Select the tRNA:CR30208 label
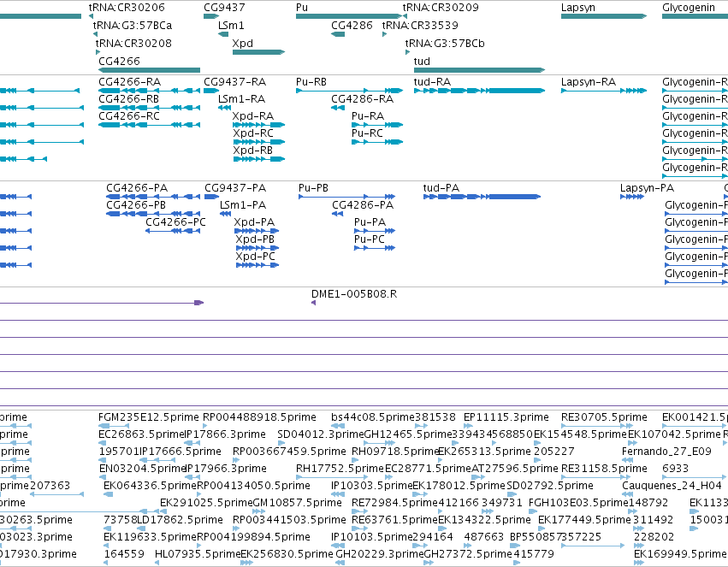 (x=133, y=44)
